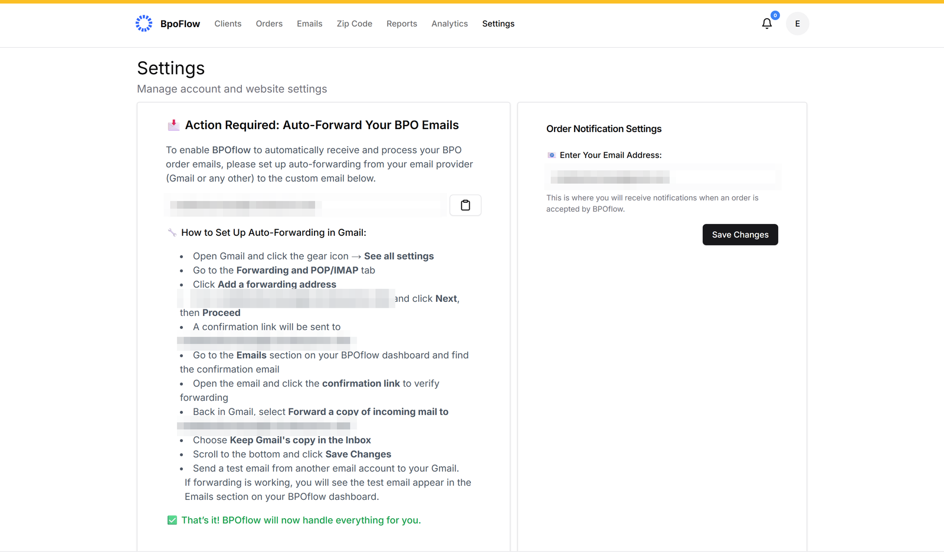The width and height of the screenshot is (944, 560).
Task: Click the email icon beside Enter Your Email Address
Action: [x=551, y=155]
